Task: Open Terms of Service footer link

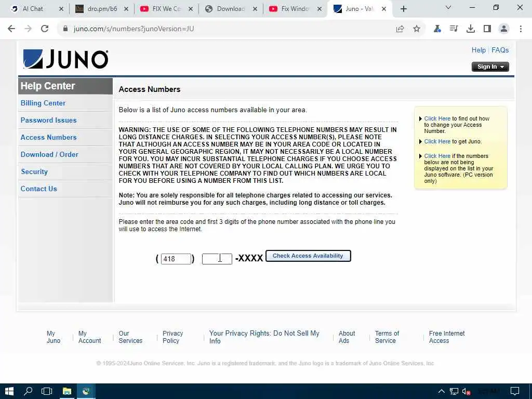Action: click(387, 337)
